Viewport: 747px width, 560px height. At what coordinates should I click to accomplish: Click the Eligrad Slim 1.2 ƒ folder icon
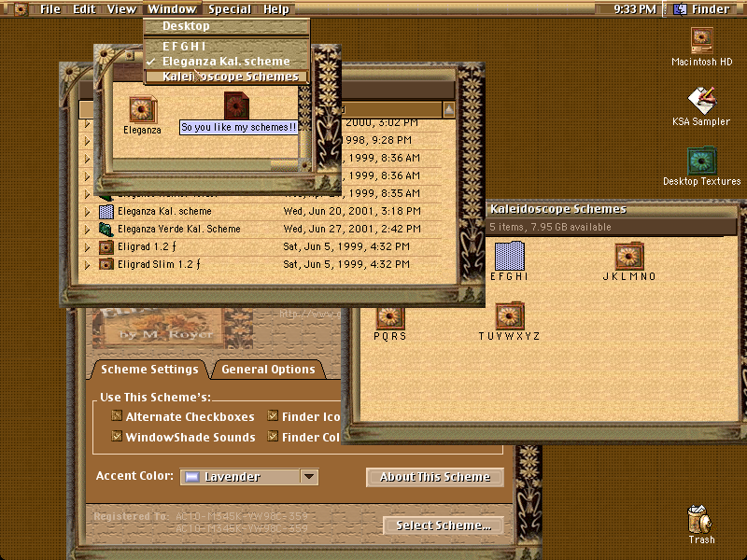pyautogui.click(x=106, y=264)
